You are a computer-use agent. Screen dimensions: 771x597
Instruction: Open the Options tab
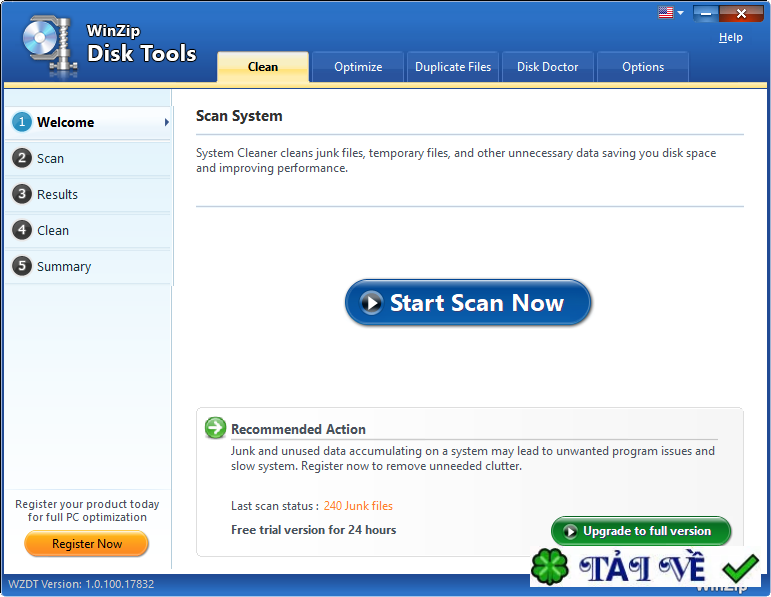click(643, 66)
